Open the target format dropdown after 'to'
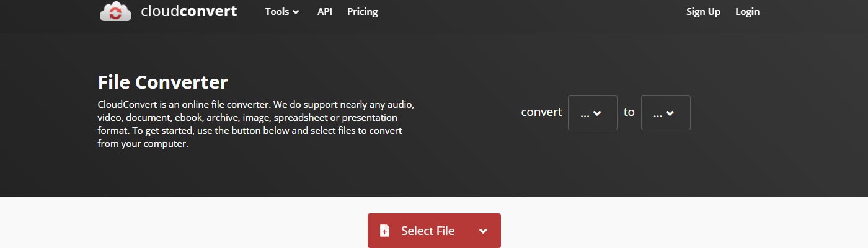868x248 pixels. pyautogui.click(x=665, y=113)
